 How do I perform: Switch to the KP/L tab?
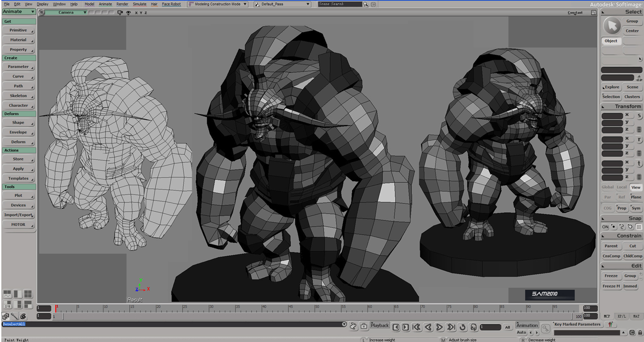coord(621,316)
